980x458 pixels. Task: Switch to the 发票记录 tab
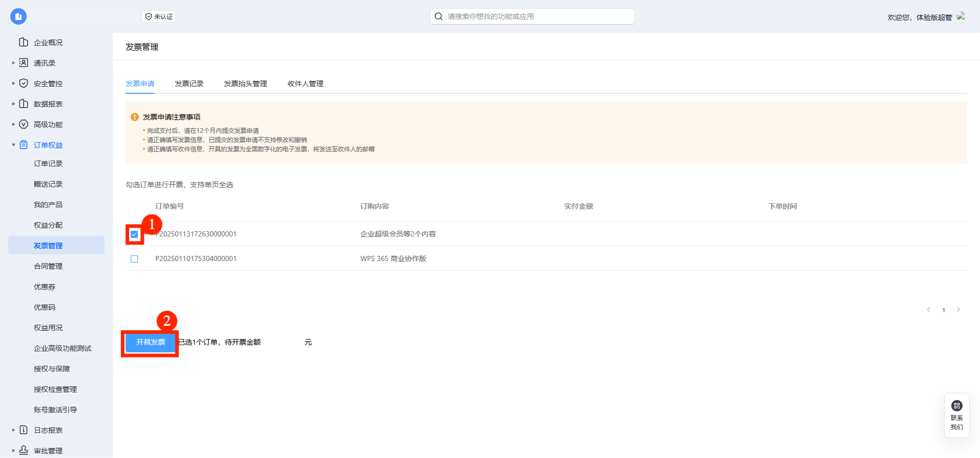coord(189,84)
